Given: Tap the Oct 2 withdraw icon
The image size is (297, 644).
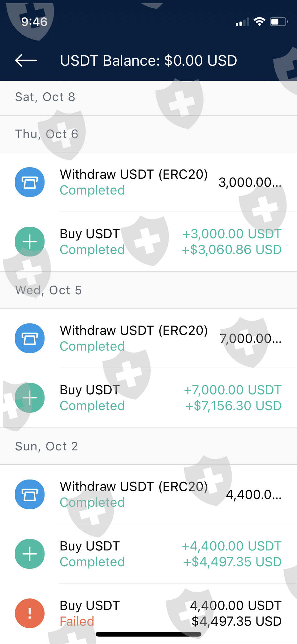Looking at the screenshot, I should click(x=30, y=494).
